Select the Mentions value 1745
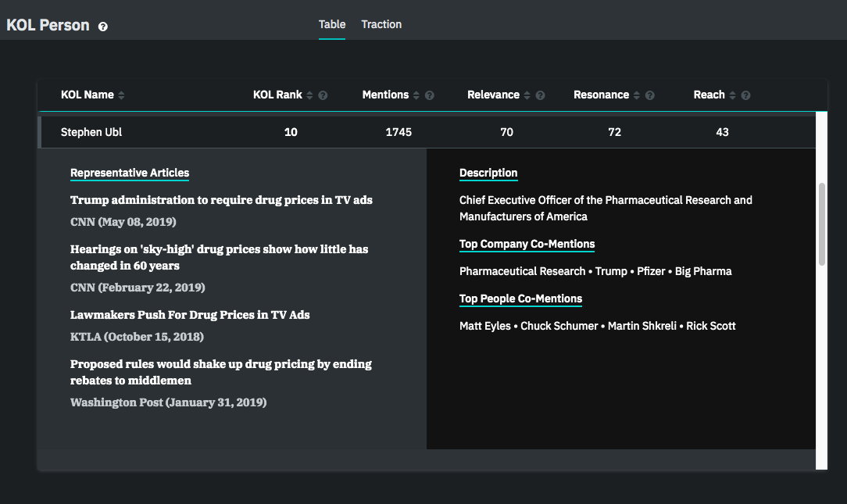 [398, 132]
